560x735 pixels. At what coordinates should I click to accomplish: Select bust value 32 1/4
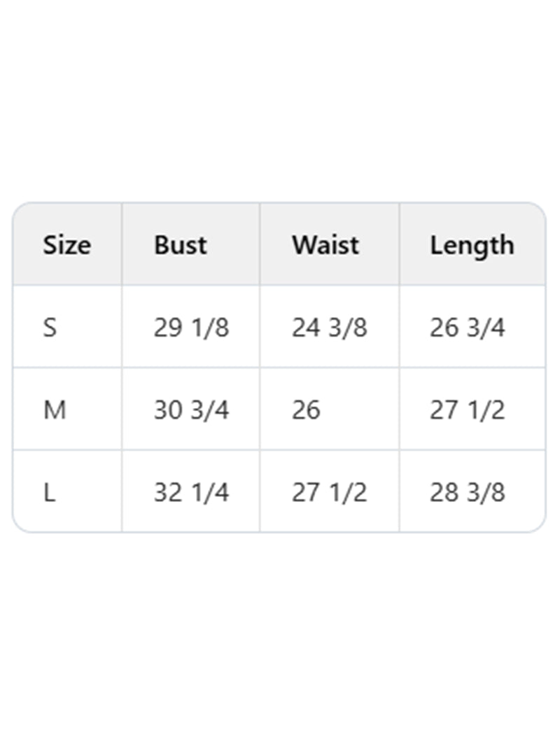191,492
